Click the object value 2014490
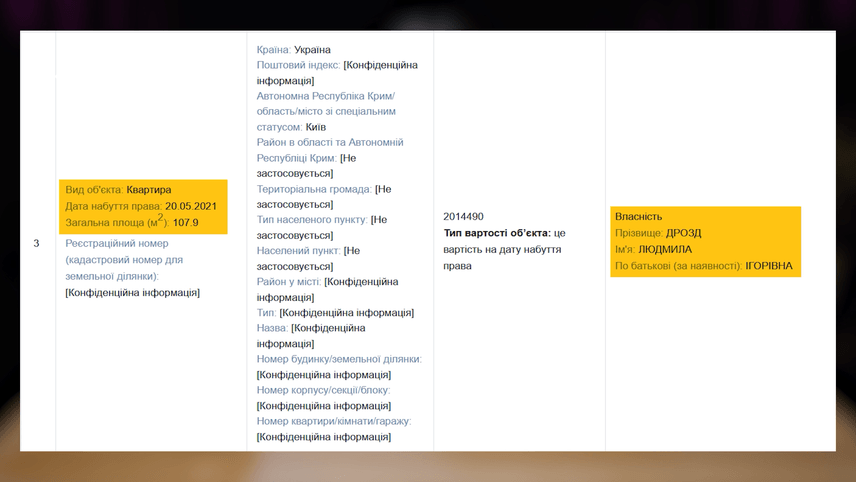 point(464,216)
